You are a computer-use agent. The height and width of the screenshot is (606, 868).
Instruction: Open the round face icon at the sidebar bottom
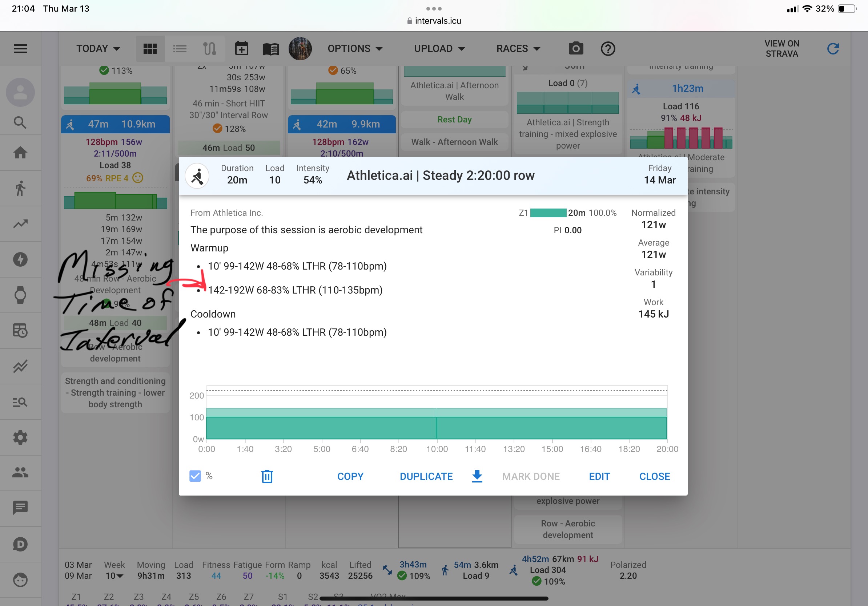pyautogui.click(x=20, y=579)
